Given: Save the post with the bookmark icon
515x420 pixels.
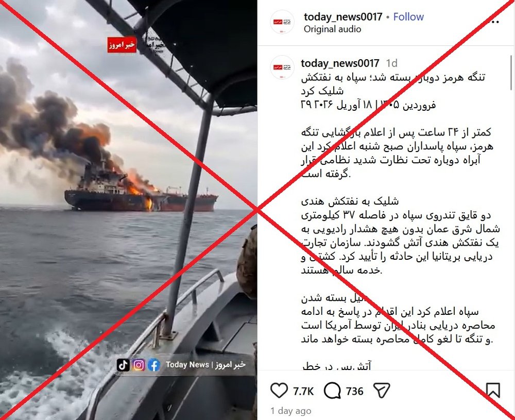Looking at the screenshot, I should [493, 391].
